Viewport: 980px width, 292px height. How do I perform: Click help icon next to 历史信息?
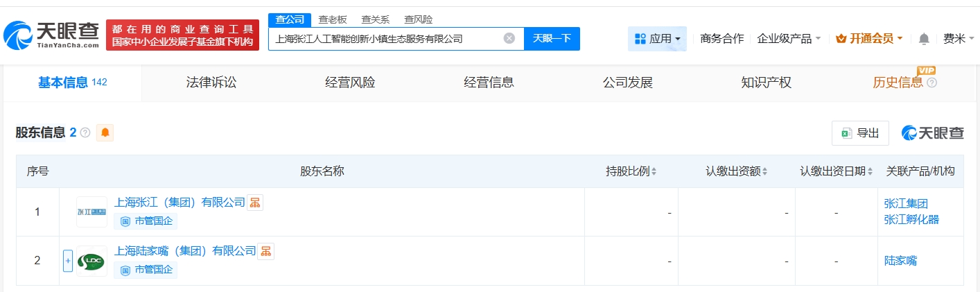(931, 83)
